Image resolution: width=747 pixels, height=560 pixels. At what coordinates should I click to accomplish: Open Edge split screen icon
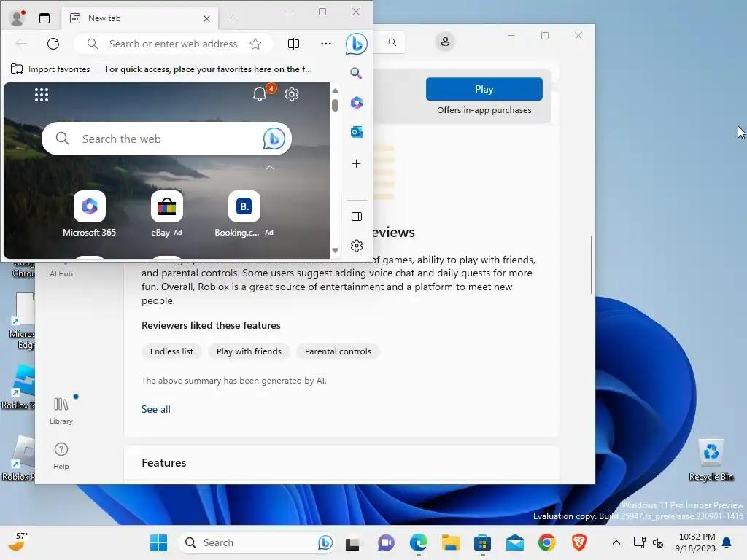[293, 44]
